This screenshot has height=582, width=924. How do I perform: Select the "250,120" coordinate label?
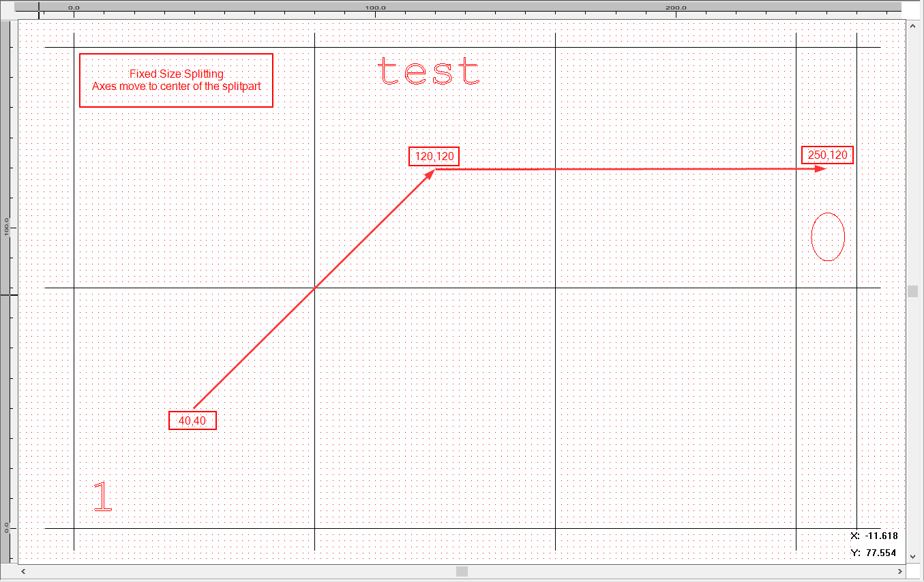pos(827,155)
